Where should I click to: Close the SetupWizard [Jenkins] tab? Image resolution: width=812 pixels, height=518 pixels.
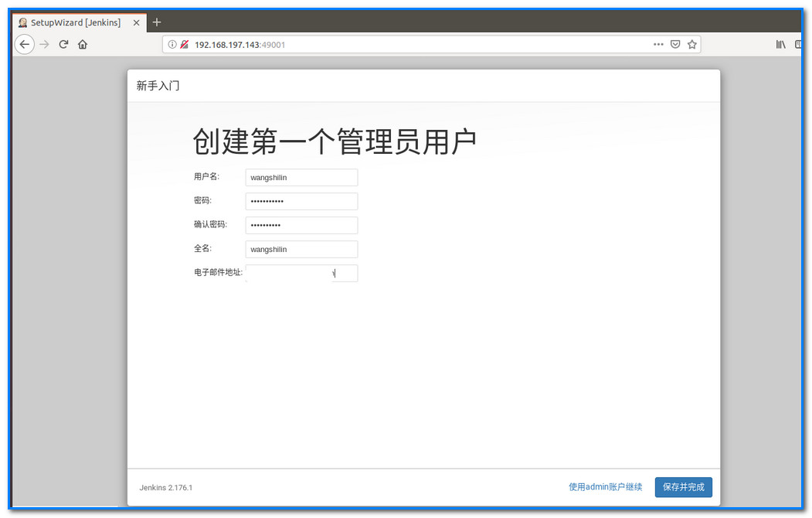[136, 22]
